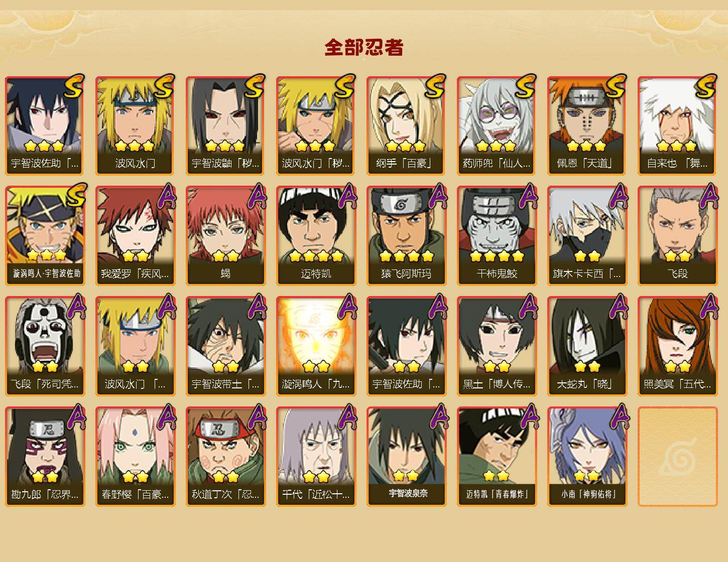Choose the 春野樱「百豪…」pink-haired card

tap(135, 457)
